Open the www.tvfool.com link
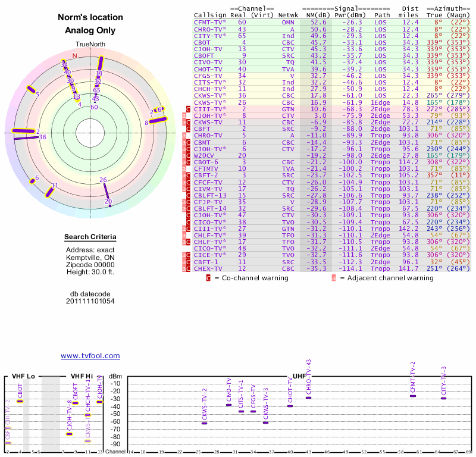This screenshot has height=457, width=476. coord(90,356)
